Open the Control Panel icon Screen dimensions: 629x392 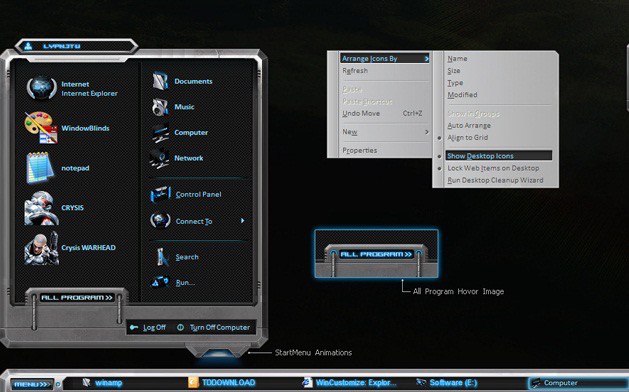tap(160, 195)
